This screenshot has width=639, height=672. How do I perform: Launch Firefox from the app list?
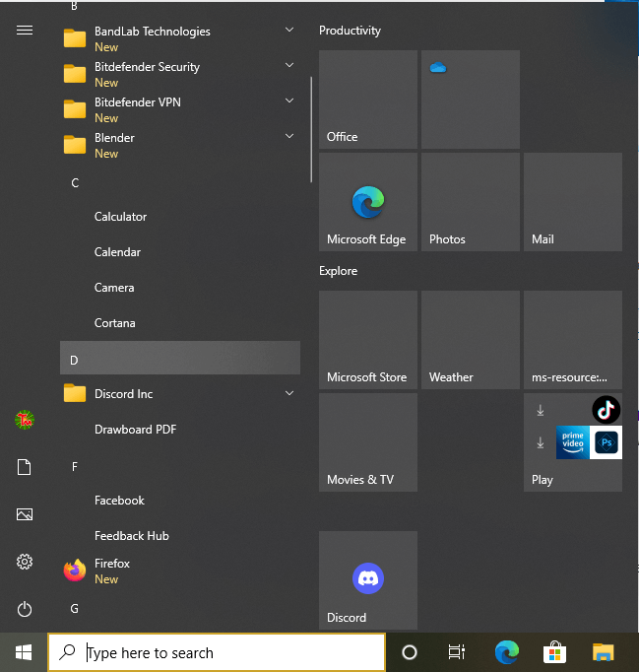[x=180, y=571]
